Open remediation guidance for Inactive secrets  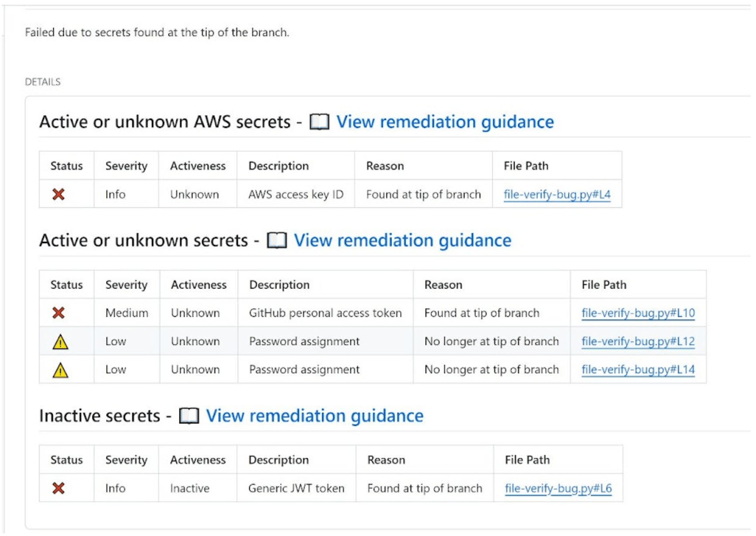click(x=314, y=416)
